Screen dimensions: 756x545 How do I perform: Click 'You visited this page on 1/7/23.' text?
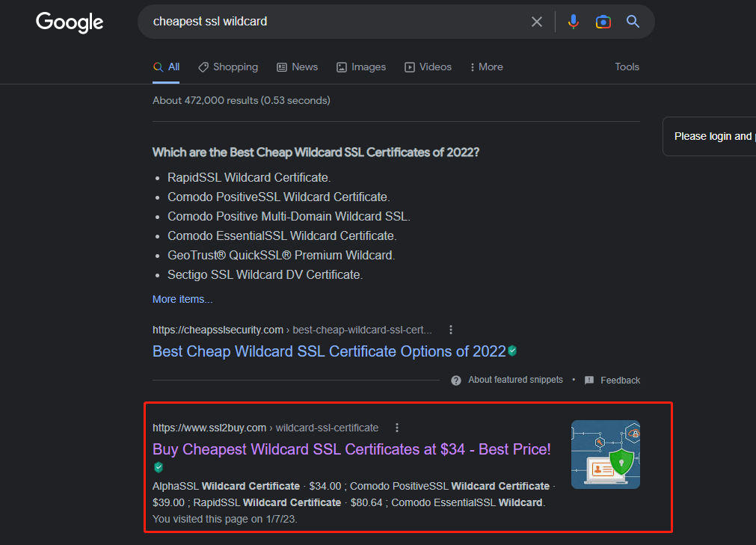pyautogui.click(x=224, y=519)
